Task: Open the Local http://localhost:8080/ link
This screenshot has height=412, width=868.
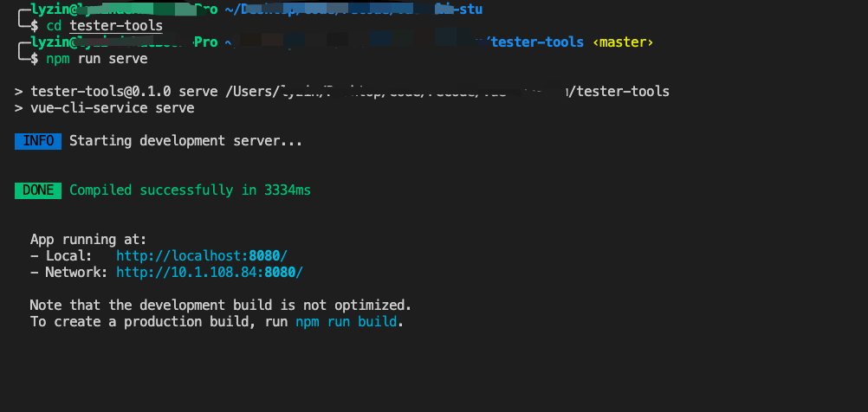Action: coord(202,255)
